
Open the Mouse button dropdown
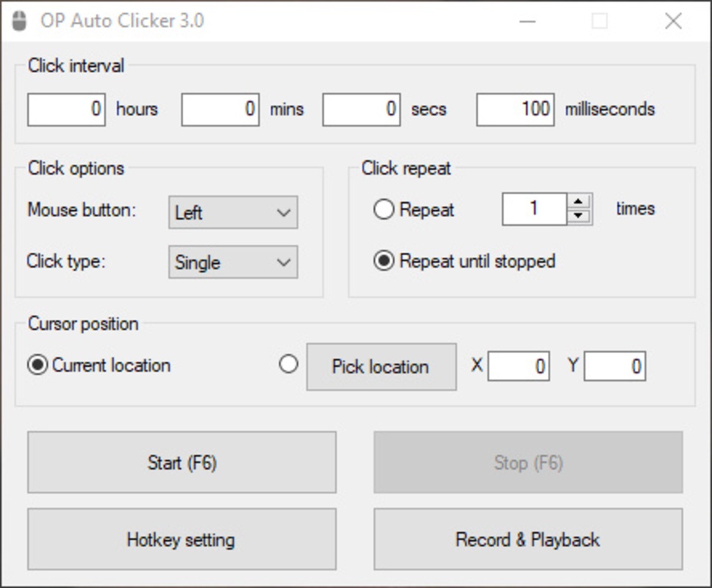232,212
